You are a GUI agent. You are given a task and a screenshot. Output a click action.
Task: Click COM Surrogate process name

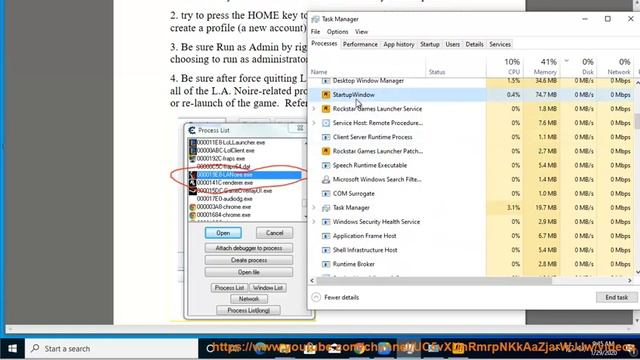coord(353,193)
